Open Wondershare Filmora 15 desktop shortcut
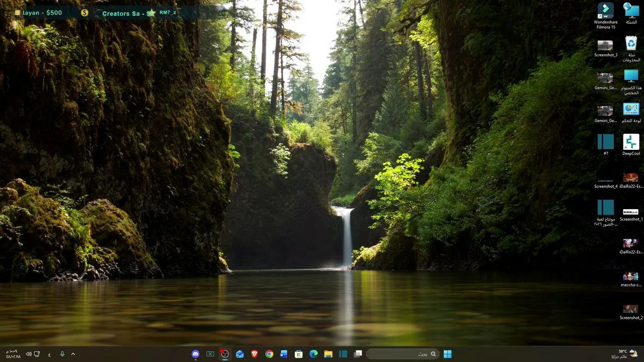 point(605,16)
